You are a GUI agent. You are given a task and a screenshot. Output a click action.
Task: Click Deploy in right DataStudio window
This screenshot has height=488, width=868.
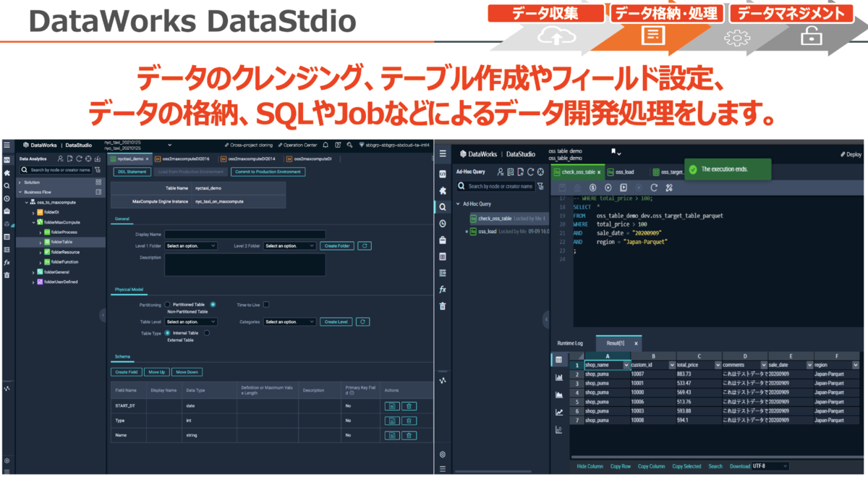851,154
